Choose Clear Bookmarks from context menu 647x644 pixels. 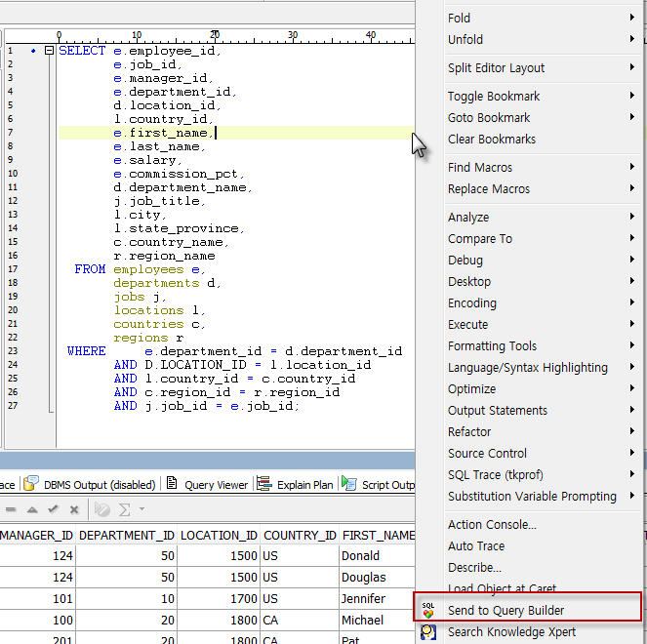point(491,140)
